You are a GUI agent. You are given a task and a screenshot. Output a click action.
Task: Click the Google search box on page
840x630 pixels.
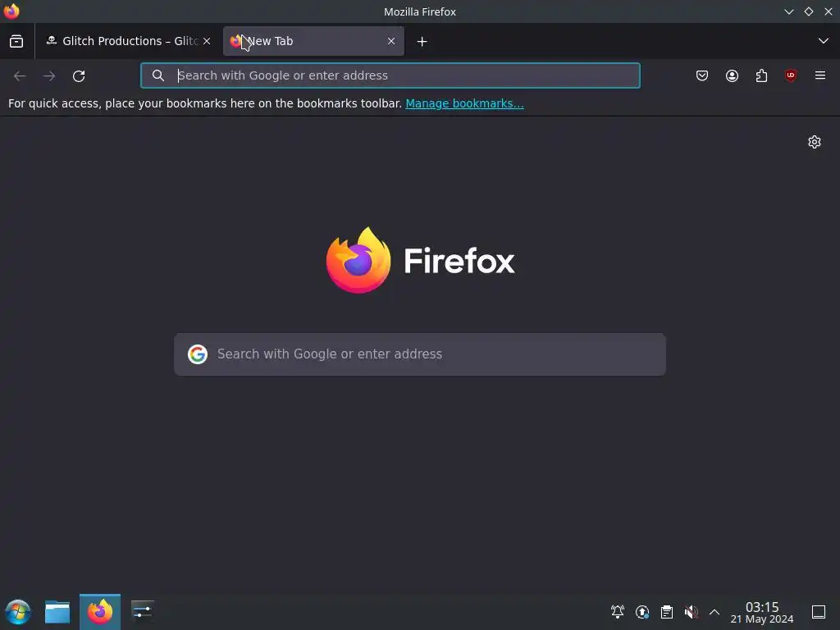click(420, 354)
